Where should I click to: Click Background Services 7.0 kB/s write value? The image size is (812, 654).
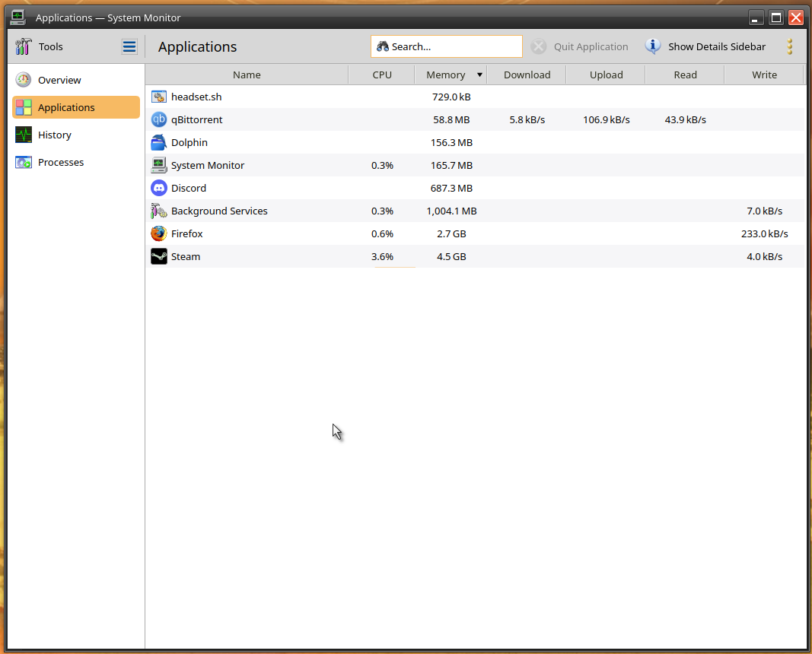[x=764, y=211]
